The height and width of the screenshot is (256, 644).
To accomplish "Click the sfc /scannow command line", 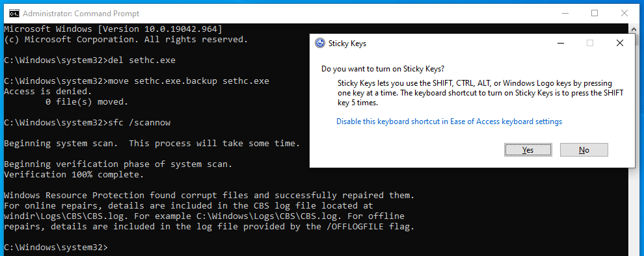I will tap(87, 123).
